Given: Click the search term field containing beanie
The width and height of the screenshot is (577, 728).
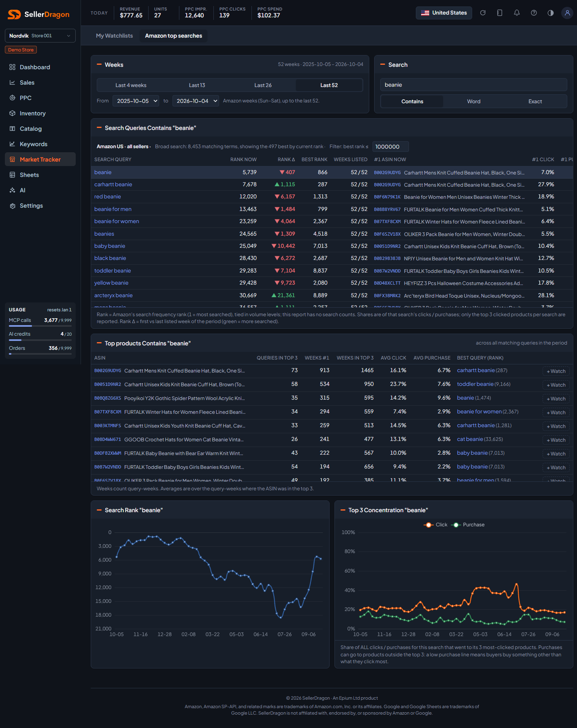Looking at the screenshot, I should [473, 85].
